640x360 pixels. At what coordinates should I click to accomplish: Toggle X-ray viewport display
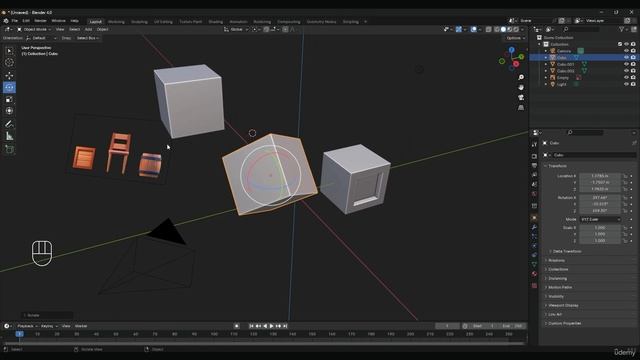click(489, 29)
